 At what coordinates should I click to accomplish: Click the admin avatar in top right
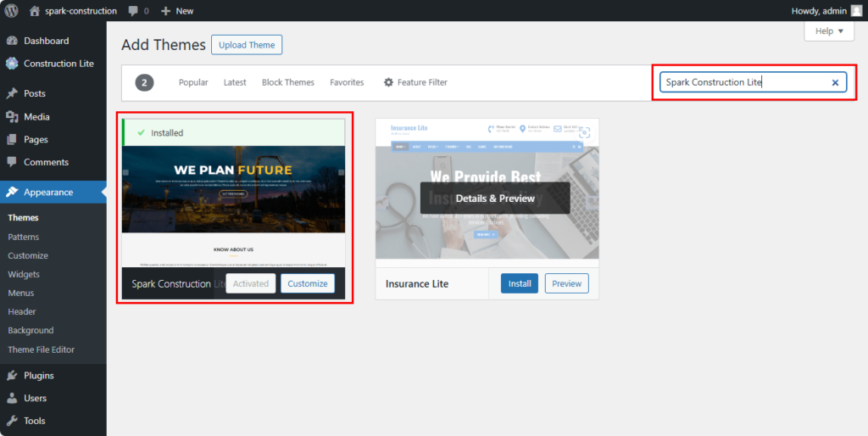tap(856, 11)
